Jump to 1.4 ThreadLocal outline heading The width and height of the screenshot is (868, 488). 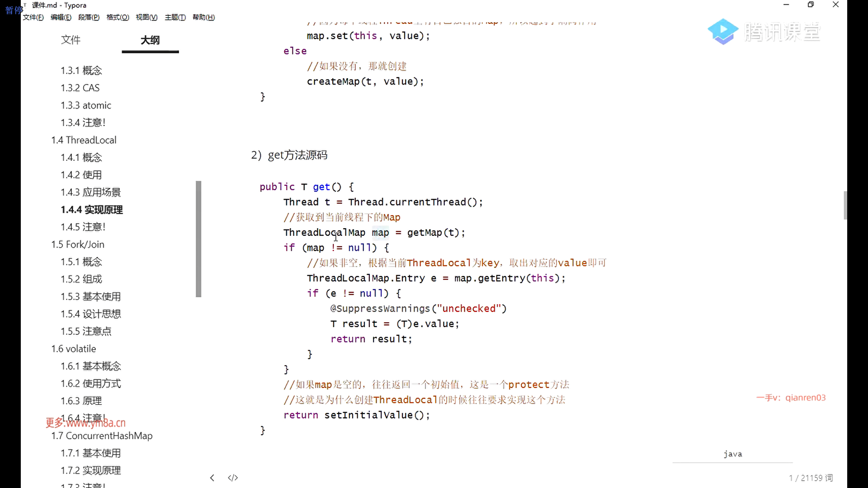[x=84, y=140]
